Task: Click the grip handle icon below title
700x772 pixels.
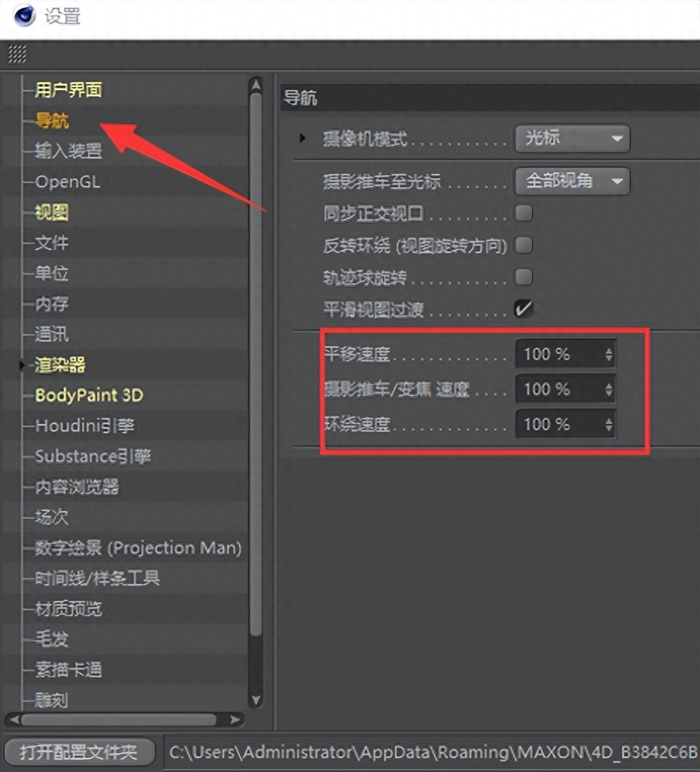Action: tap(18, 53)
